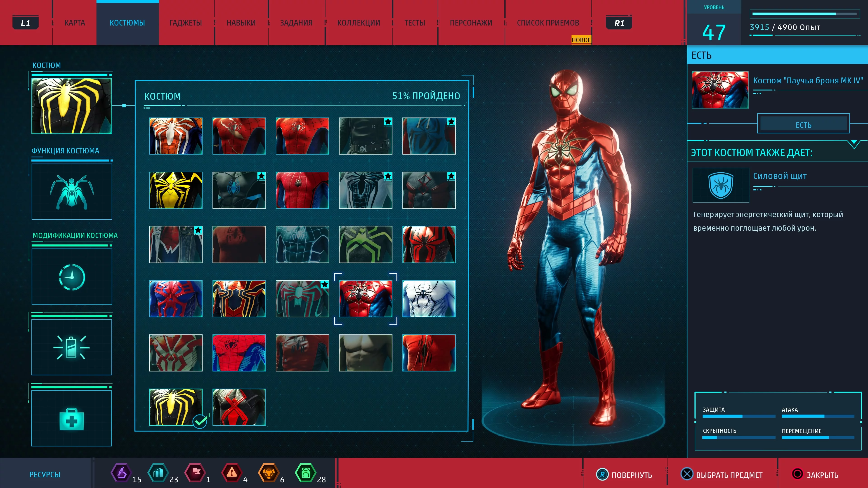This screenshot has width=868, height=488.
Task: Select the medkit suit mod slot
Action: (x=72, y=418)
